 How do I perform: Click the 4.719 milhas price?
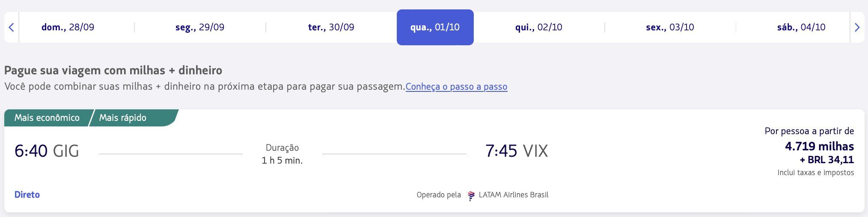pos(819,147)
